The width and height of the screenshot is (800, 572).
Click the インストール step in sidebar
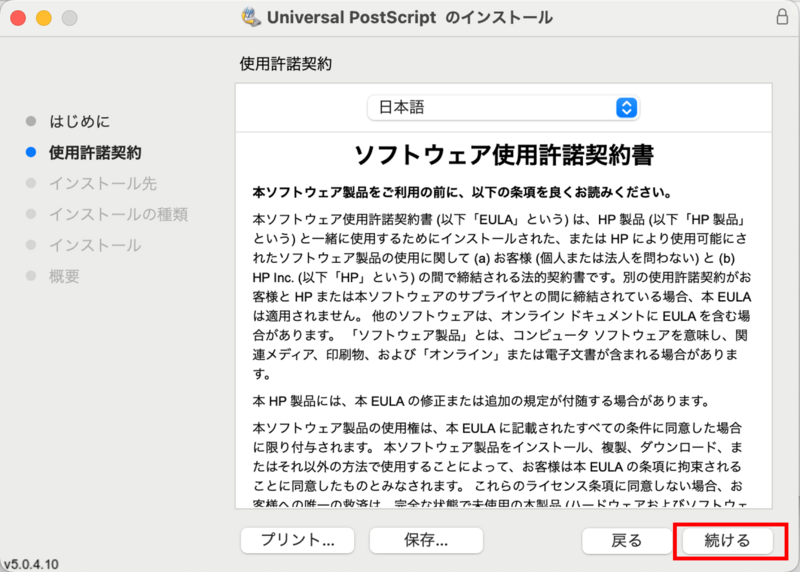pyautogui.click(x=95, y=245)
